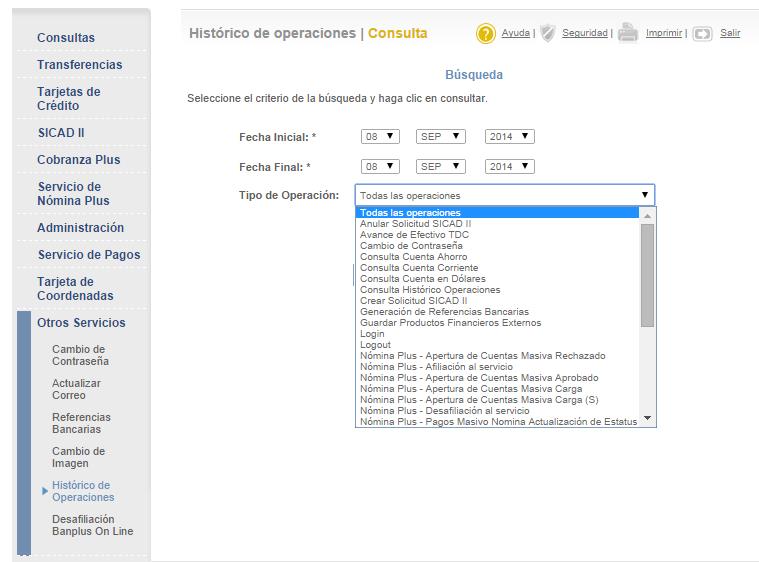This screenshot has height=562, width=759.
Task: Choose Anular Solicitud SICAD II option
Action: (497, 224)
